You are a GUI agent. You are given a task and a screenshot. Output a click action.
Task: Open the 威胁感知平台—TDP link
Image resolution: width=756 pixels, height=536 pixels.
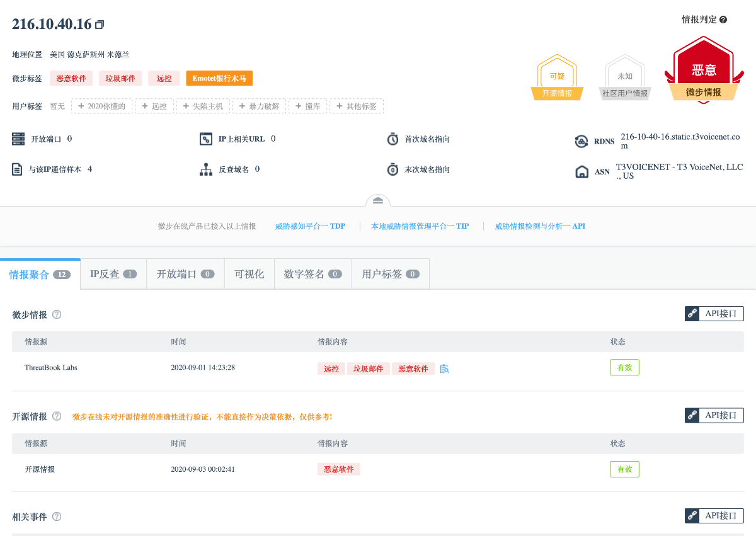click(x=310, y=226)
